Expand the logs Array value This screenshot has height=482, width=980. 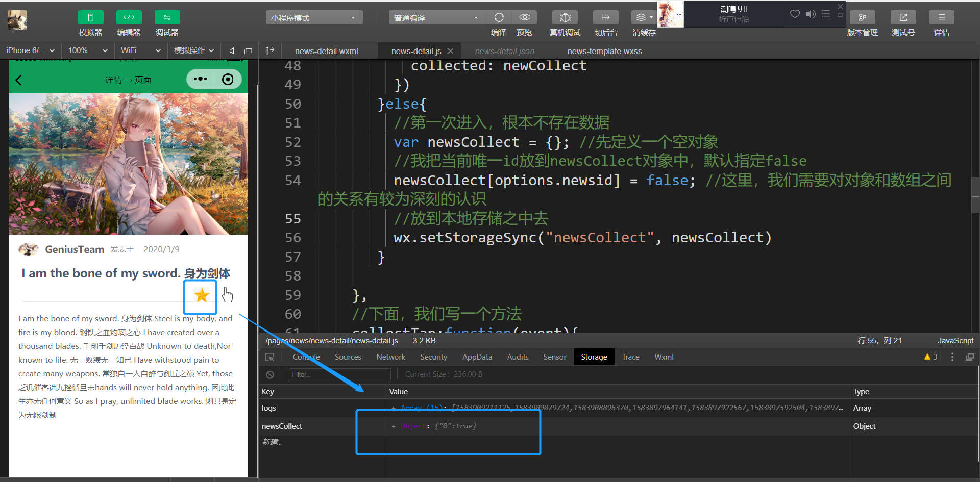point(394,408)
